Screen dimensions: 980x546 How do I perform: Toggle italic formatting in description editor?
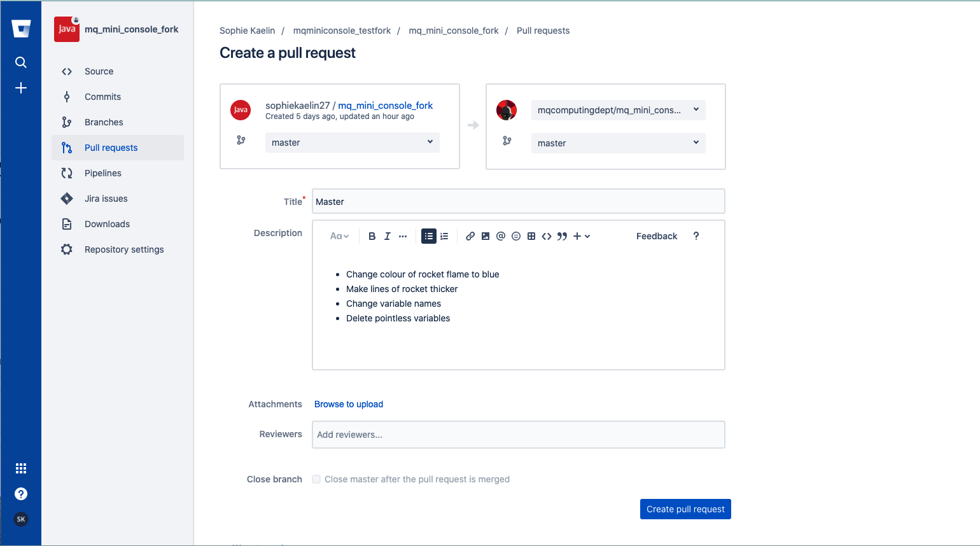point(388,236)
